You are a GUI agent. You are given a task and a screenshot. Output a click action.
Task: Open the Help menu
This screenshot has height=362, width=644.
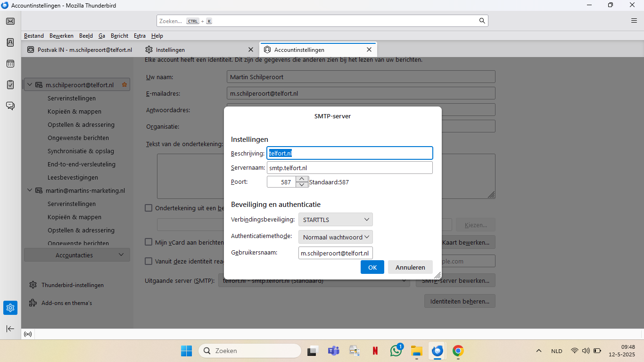157,36
